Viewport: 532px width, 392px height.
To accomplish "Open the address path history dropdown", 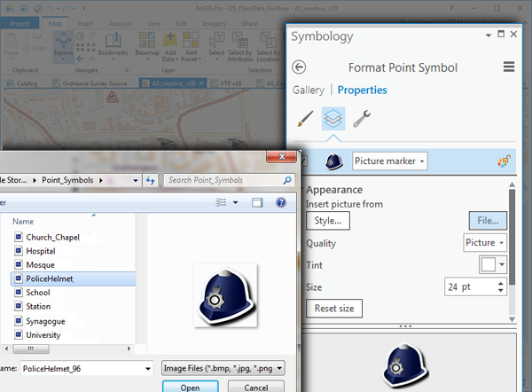I will [136, 180].
